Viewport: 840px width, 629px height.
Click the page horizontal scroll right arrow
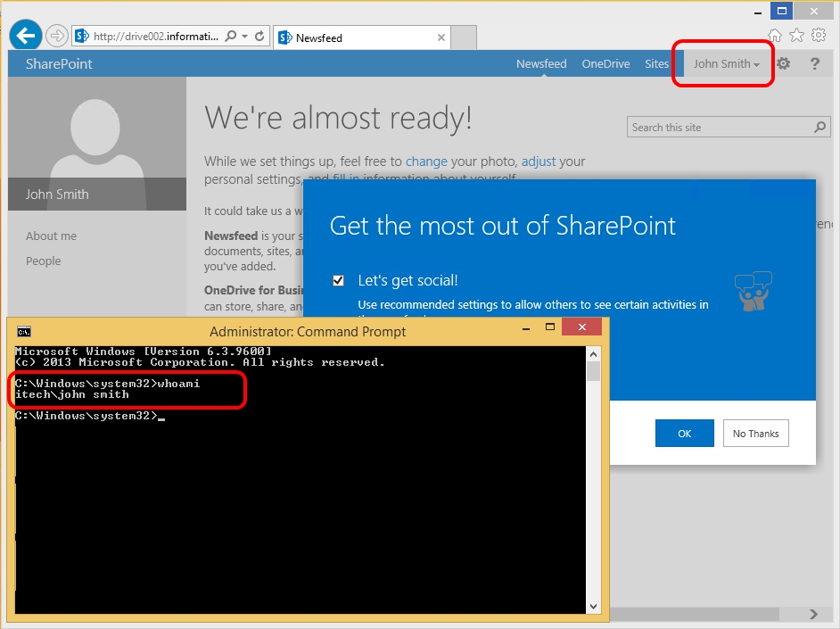[814, 614]
